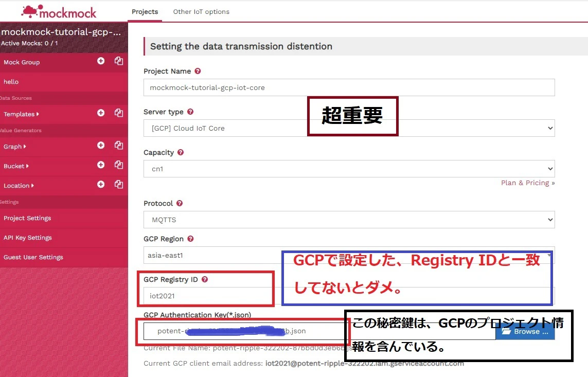The image size is (588, 377).
Task: Expand the Templates submenu
Action: 22,114
